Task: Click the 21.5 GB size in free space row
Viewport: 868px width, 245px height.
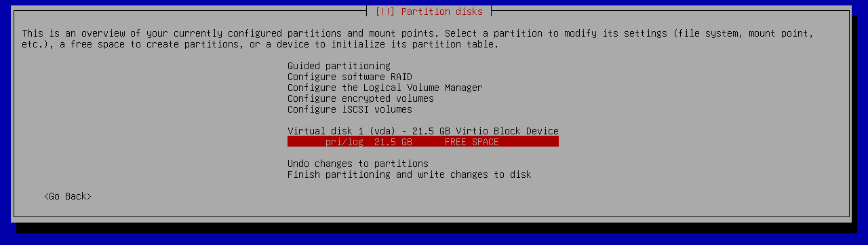Action: (393, 142)
